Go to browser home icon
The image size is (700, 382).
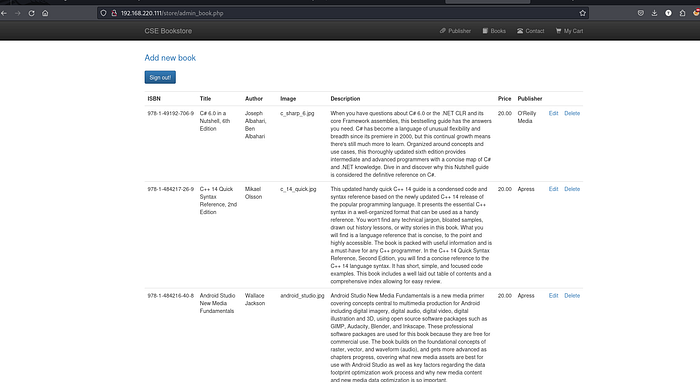tap(45, 13)
